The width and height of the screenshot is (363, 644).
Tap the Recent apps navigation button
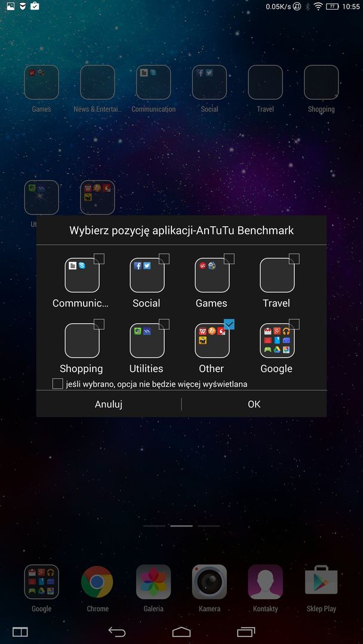point(246,631)
